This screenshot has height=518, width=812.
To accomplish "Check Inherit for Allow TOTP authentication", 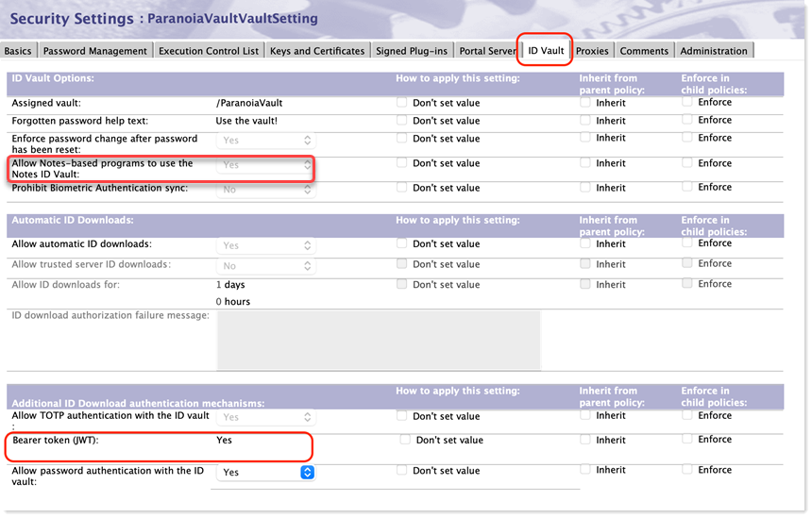I will pos(585,415).
